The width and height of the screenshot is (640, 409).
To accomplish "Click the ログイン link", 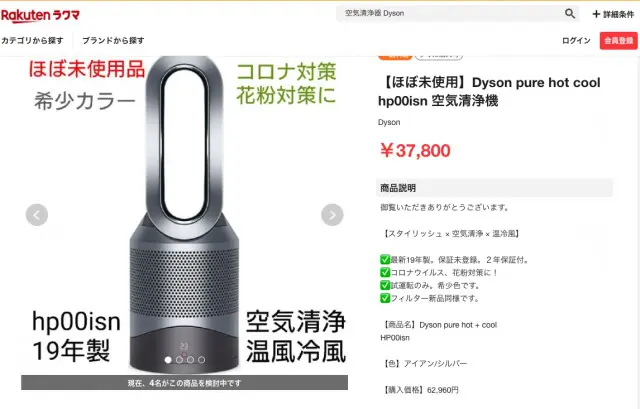I will 576,40.
